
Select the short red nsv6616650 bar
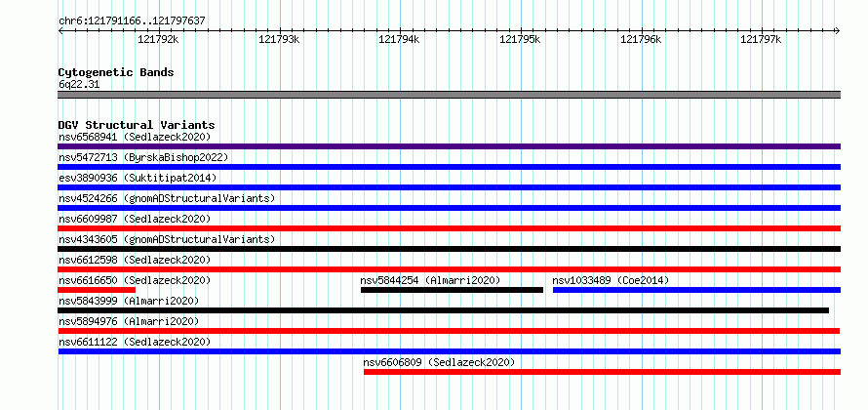[x=97, y=290]
